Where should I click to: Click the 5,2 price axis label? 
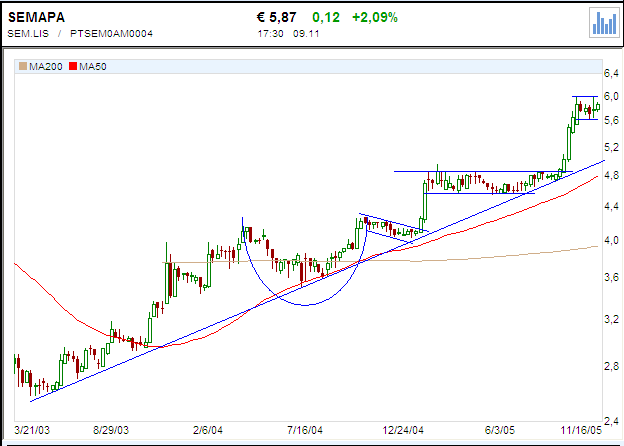pyautogui.click(x=612, y=148)
